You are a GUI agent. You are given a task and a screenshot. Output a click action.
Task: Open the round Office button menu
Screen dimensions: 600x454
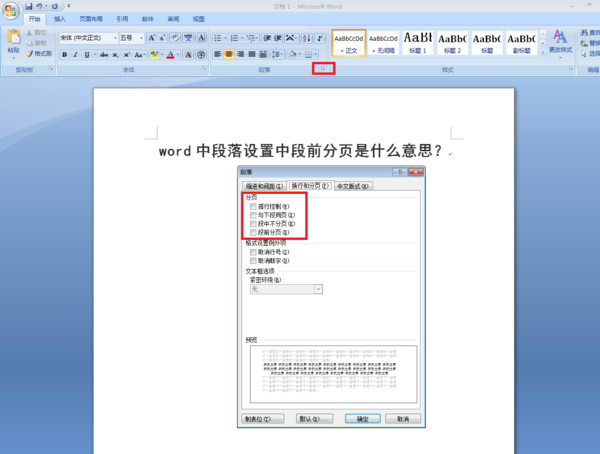(10, 10)
